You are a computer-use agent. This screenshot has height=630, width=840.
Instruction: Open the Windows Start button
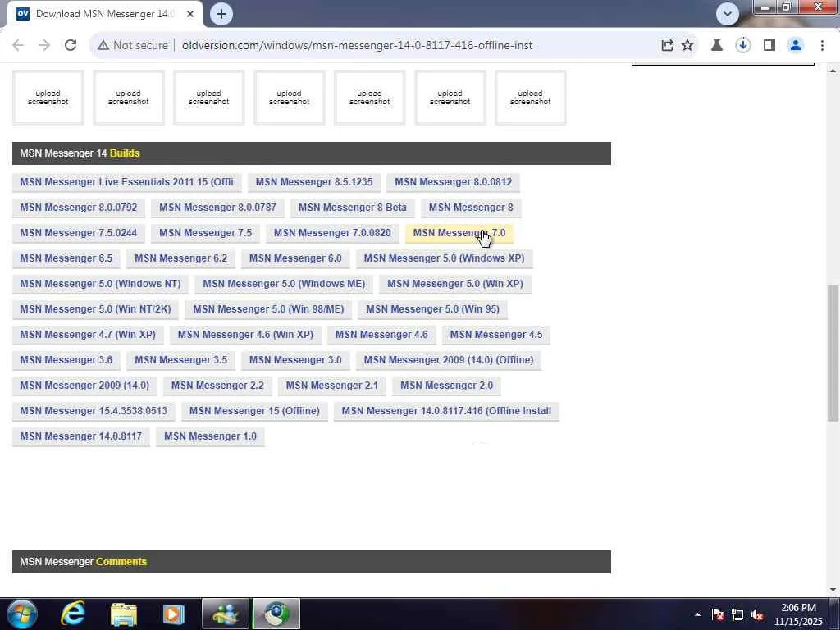tap(21, 614)
